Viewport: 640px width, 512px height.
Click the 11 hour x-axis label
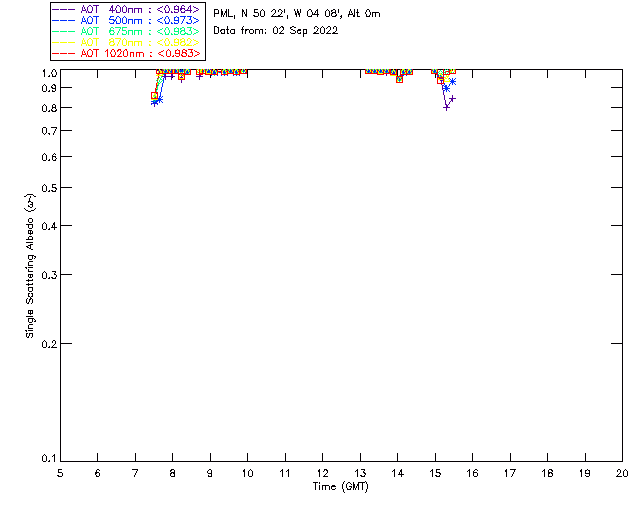[285, 473]
